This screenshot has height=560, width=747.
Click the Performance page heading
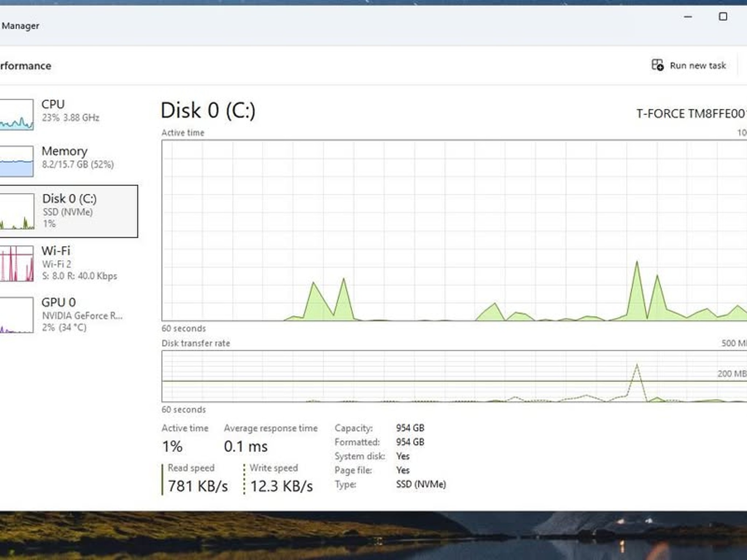point(26,66)
